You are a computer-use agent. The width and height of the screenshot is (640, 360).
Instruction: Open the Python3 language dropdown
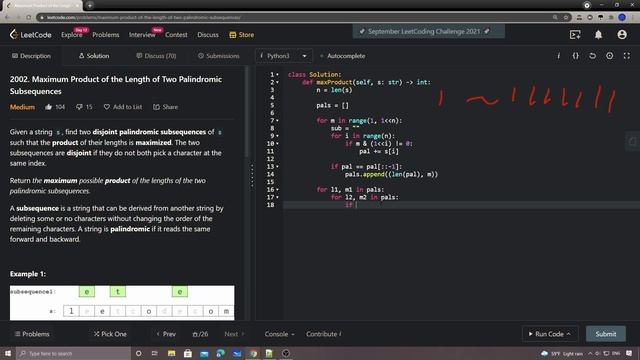(x=284, y=56)
